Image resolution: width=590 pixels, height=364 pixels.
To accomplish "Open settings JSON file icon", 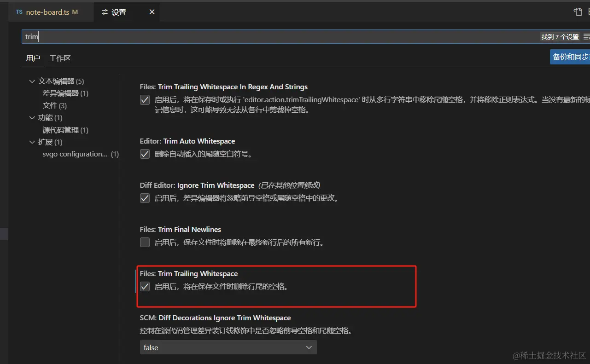I will (x=578, y=12).
